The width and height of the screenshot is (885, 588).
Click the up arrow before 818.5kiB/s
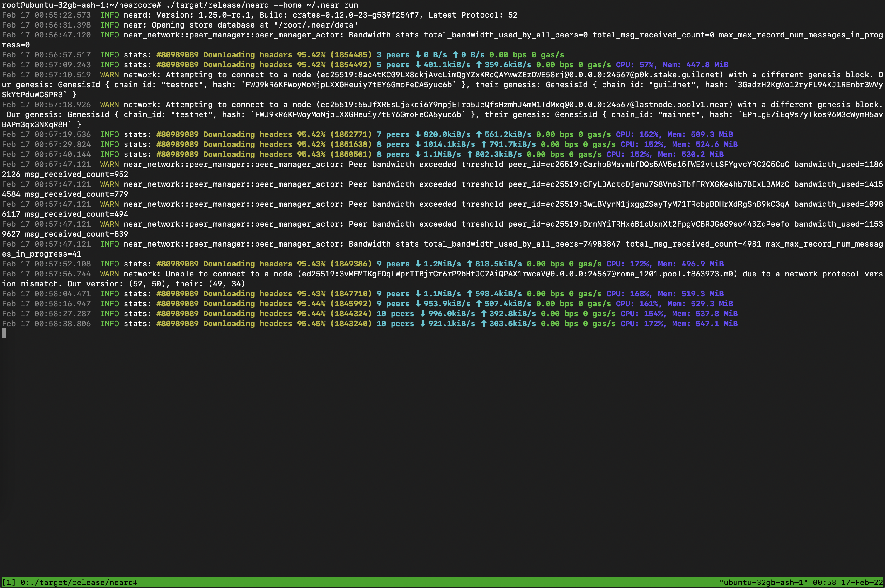click(x=469, y=264)
